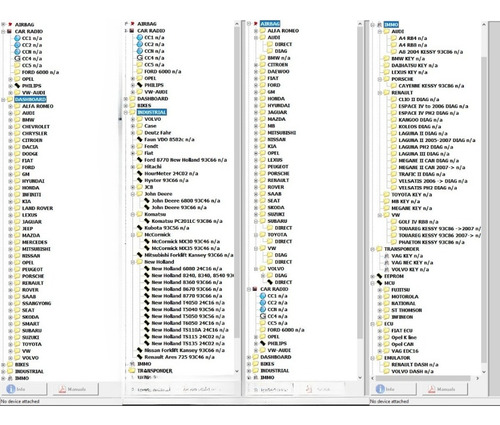Viewport: 500px width, 425px height.
Task: Select the VAG EDC16 entry
Action: click(x=405, y=351)
